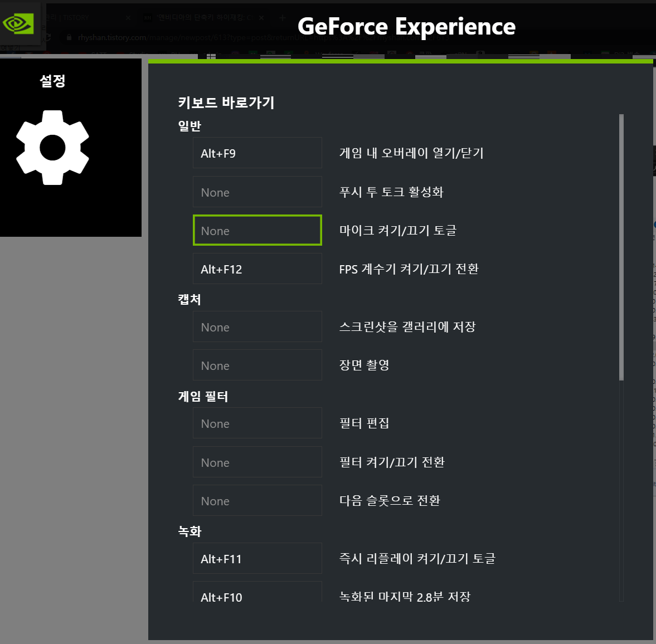Edit the Alt+F10 save recording shortcut
Image resolution: width=656 pixels, height=644 pixels.
click(257, 592)
